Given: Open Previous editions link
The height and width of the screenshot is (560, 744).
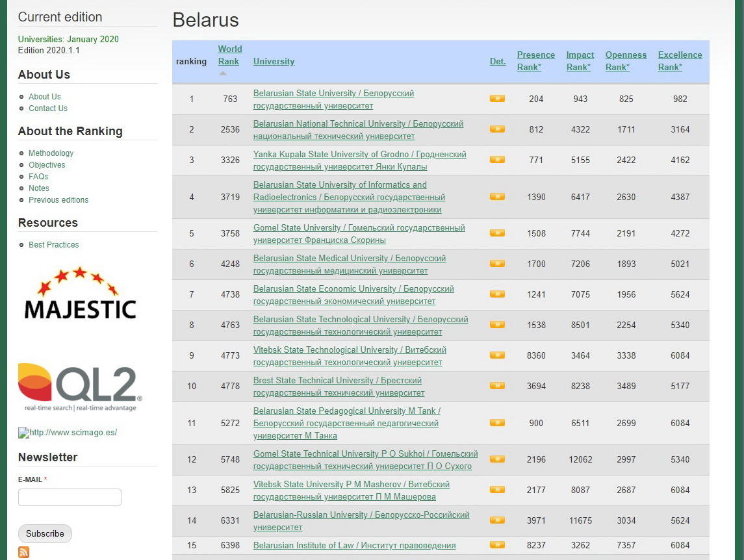Looking at the screenshot, I should pos(58,200).
